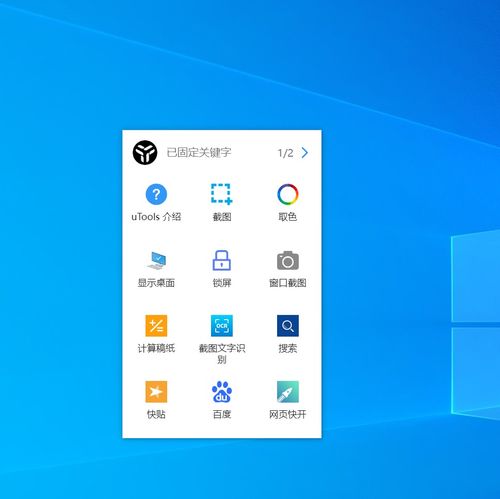The image size is (500, 499).
Task: Open the 计算稿纸 calculator icon
Action: click(x=156, y=326)
